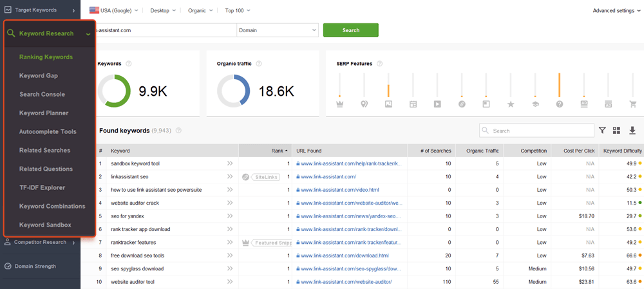
Task: Open Keyword Planner in sidebar
Action: 44,113
